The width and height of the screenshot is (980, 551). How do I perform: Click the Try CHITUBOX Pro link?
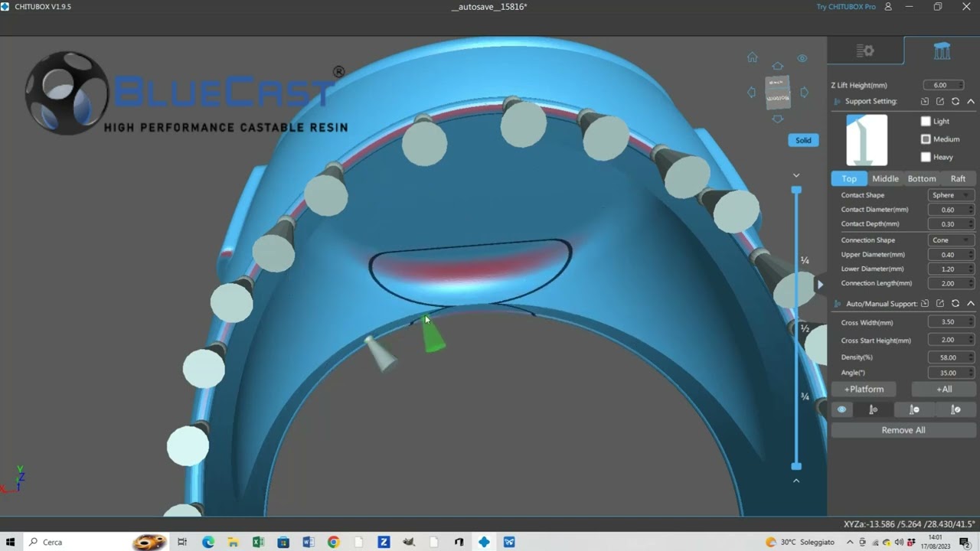(x=846, y=7)
